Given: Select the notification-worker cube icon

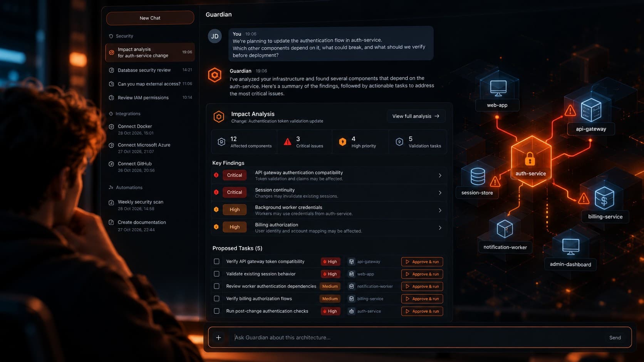Looking at the screenshot, I should (505, 229).
